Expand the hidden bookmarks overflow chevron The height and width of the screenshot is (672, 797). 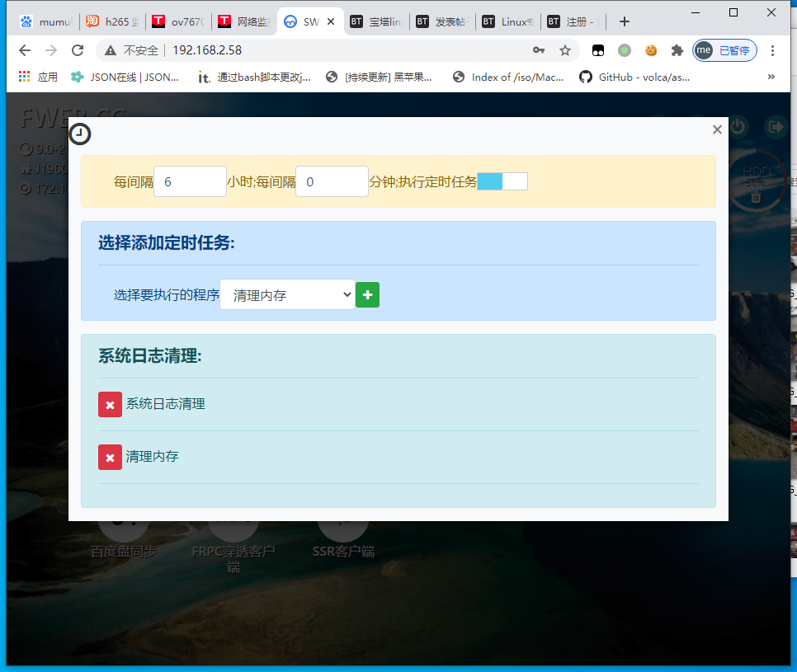coord(771,77)
